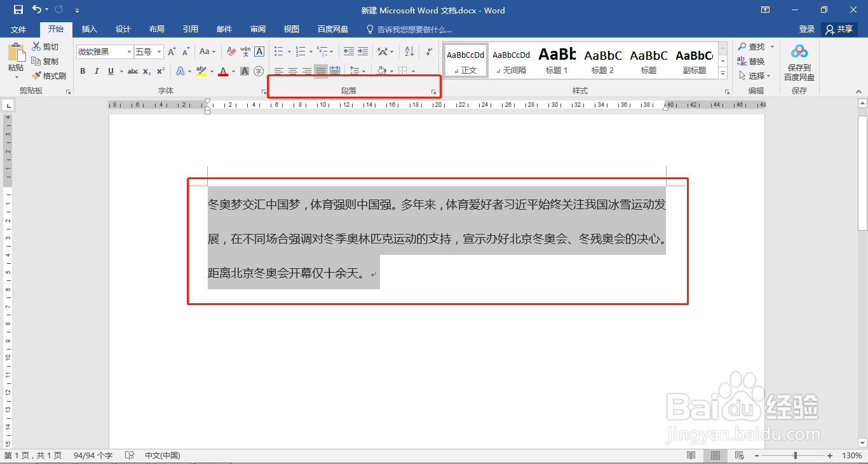Toggle Character Shading (gray A)
868x464 pixels.
coord(245,71)
